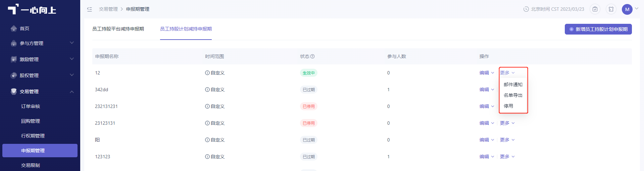The width and height of the screenshot is (644, 171).
Task: Expand the 激励管理 sidebar menu
Action: click(x=40, y=59)
